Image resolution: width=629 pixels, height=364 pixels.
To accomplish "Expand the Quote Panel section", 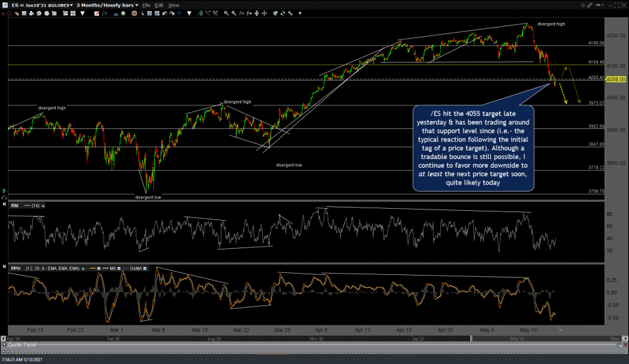I will (x=5, y=345).
